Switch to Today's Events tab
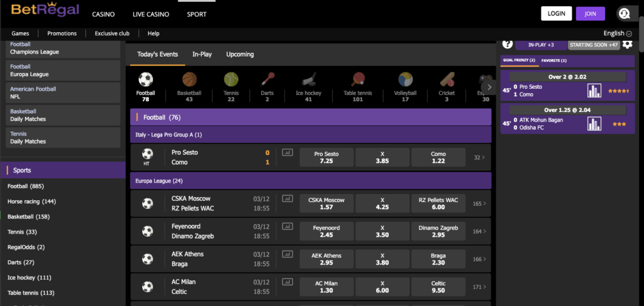 [x=158, y=54]
